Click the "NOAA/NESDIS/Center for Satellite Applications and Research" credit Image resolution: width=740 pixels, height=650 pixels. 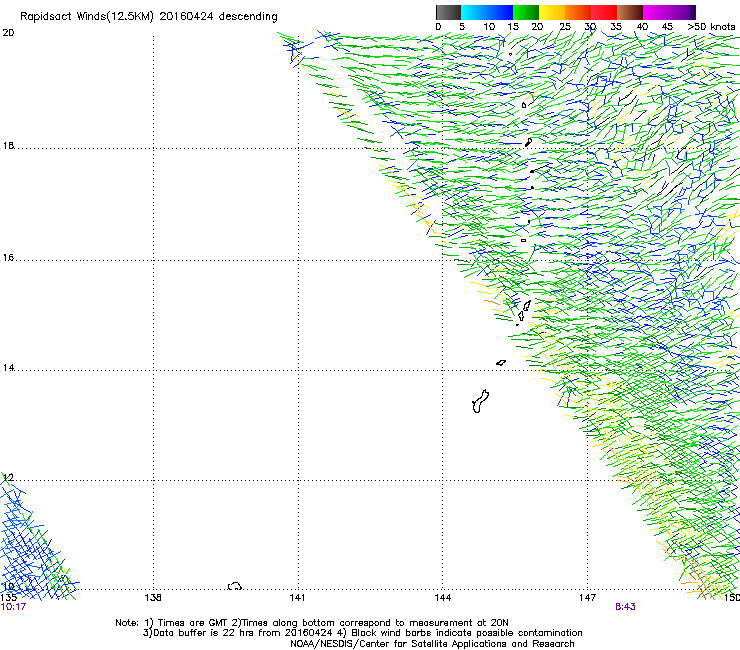click(x=432, y=643)
